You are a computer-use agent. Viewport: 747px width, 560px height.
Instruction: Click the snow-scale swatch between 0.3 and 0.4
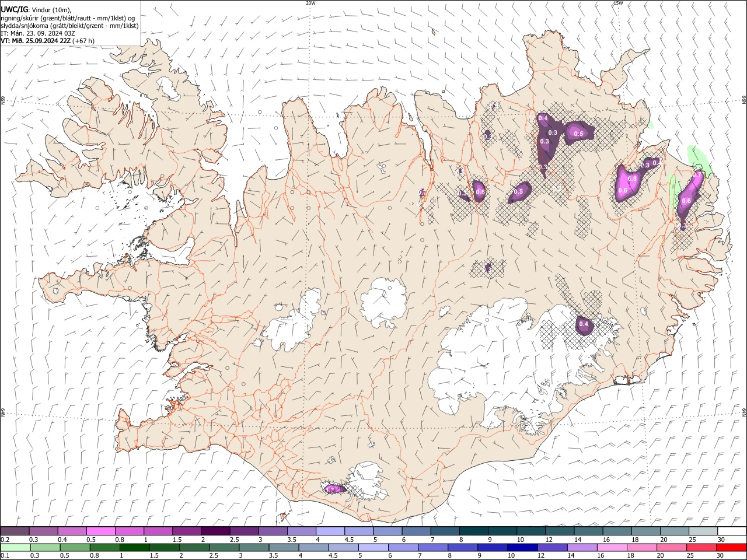43,531
